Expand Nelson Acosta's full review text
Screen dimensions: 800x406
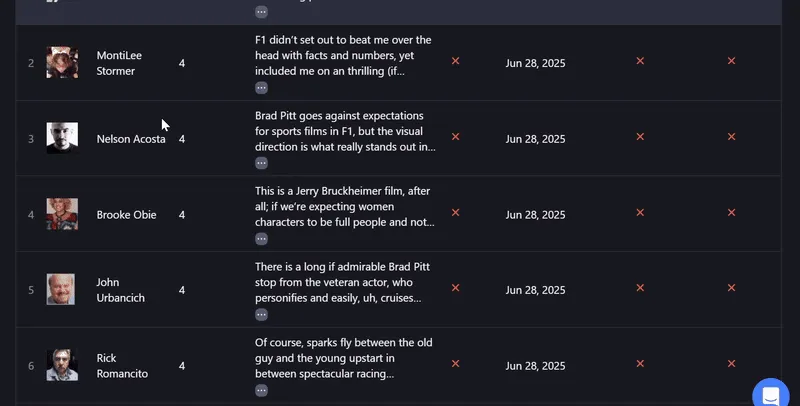[x=261, y=163]
